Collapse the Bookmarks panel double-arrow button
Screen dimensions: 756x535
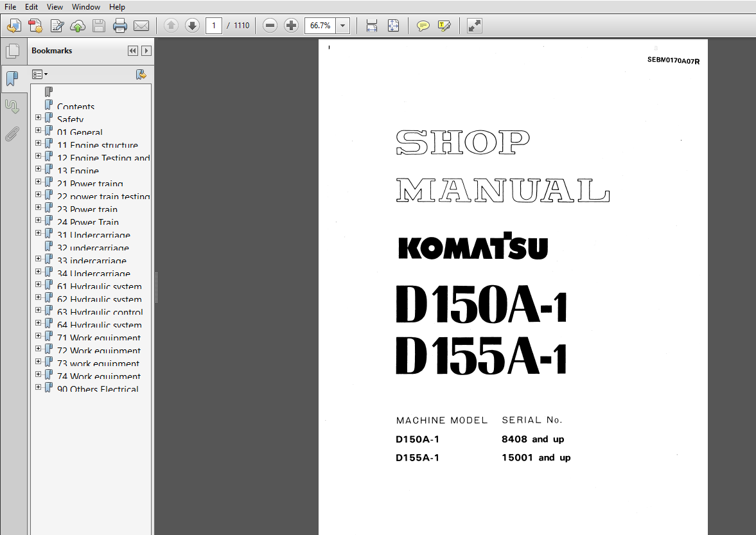click(133, 51)
